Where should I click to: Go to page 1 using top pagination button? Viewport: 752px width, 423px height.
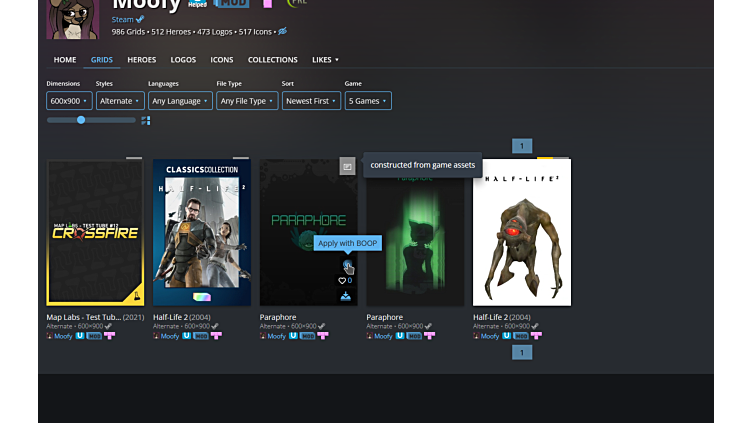522,146
